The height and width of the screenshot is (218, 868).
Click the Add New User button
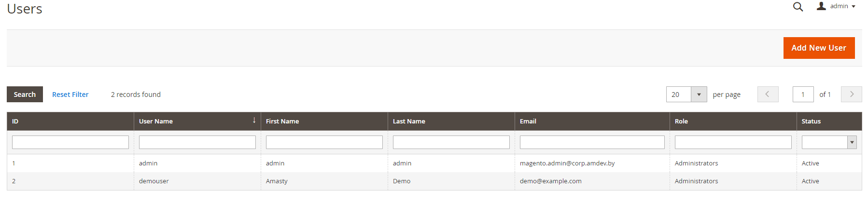coord(819,48)
